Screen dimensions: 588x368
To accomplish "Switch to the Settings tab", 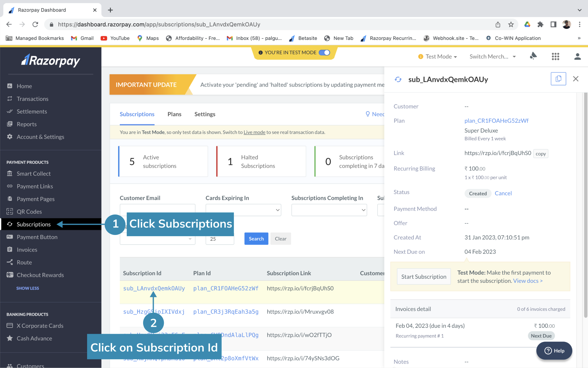I will pyautogui.click(x=205, y=114).
